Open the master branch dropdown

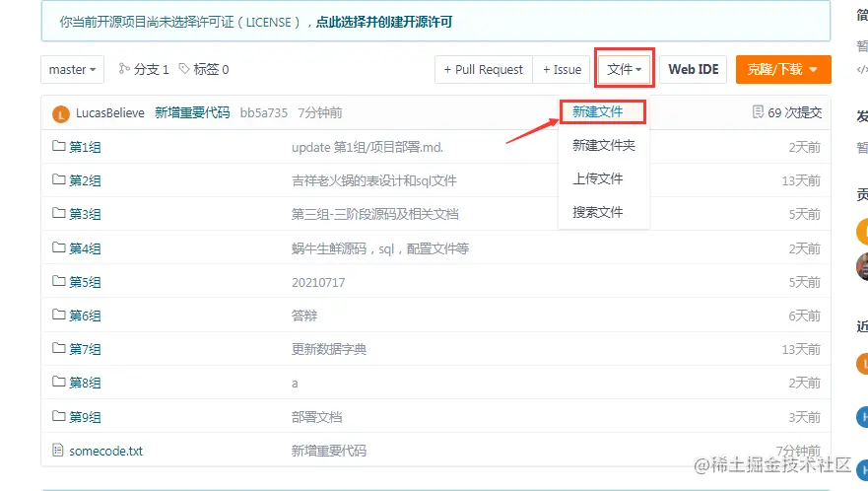coord(73,69)
